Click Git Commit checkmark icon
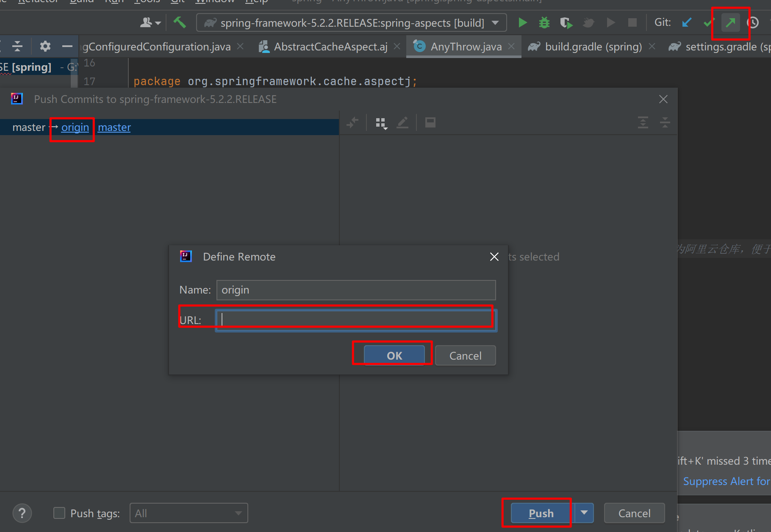The width and height of the screenshot is (771, 532). (708, 22)
